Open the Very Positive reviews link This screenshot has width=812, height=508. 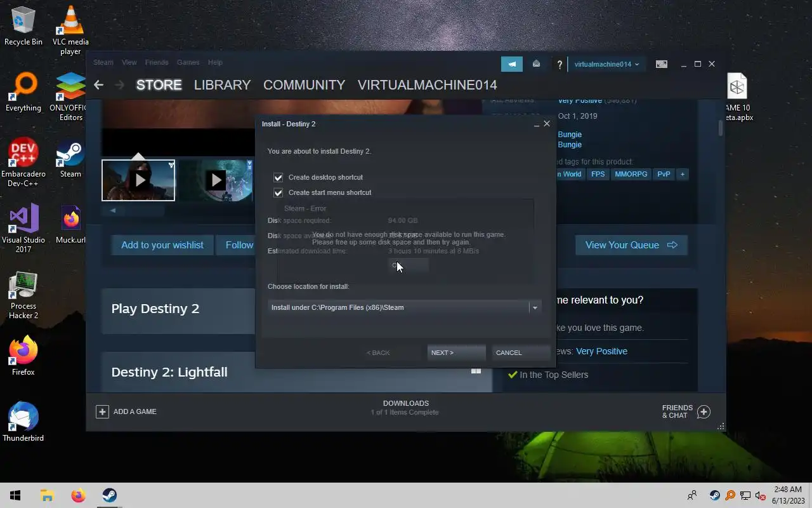click(601, 351)
